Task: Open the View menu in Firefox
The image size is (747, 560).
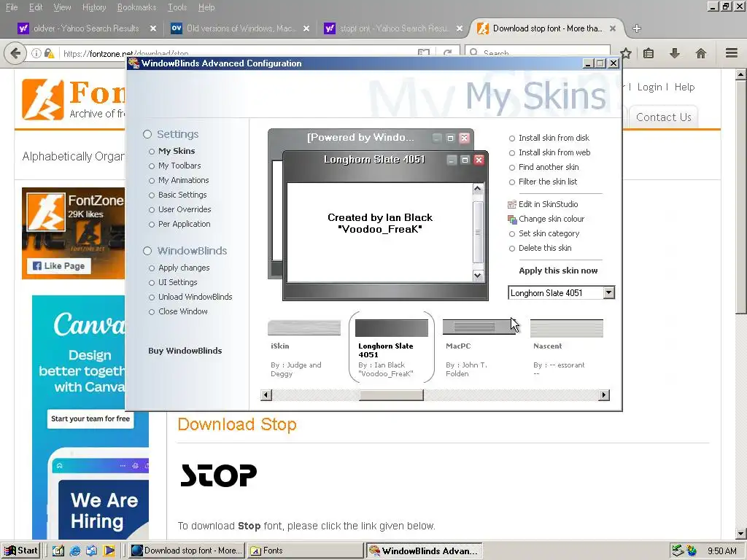Action: tap(62, 7)
